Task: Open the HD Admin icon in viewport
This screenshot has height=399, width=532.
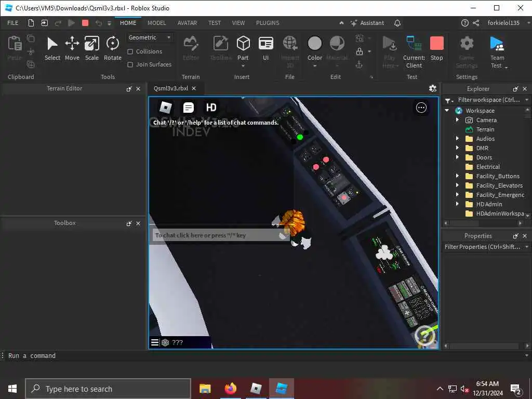Action: (211, 108)
